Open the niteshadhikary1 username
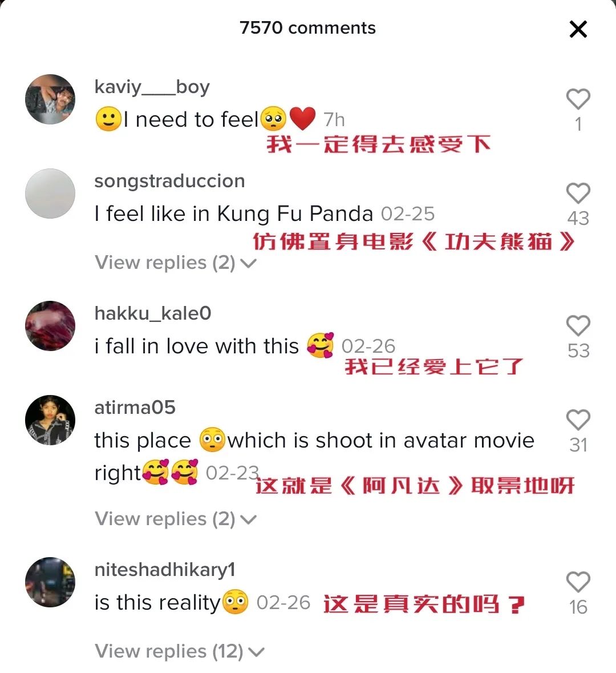The width and height of the screenshot is (616, 673). point(165,570)
